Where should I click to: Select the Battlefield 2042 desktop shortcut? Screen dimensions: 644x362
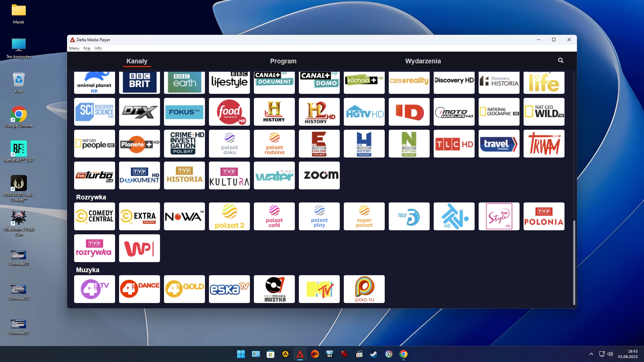click(19, 152)
